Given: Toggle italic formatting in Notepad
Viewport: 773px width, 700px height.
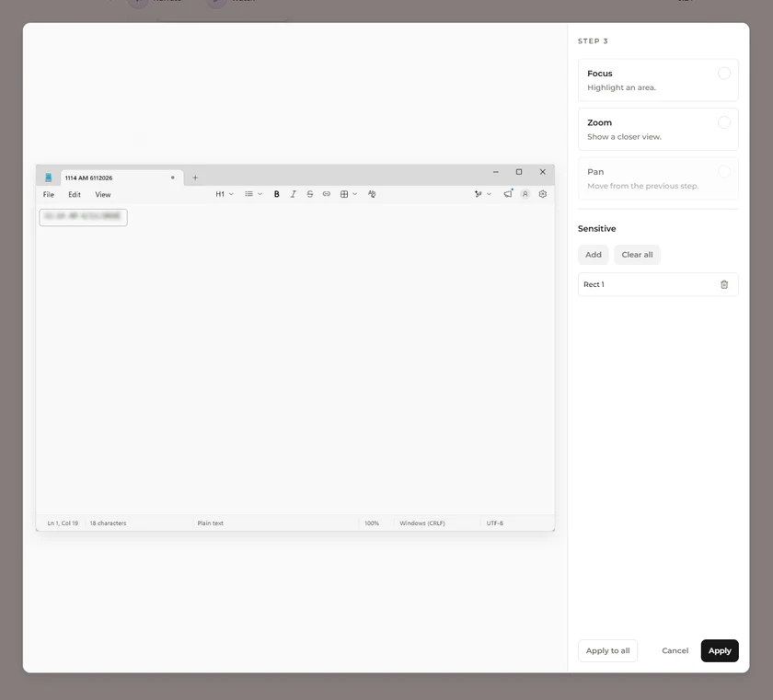Looking at the screenshot, I should pyautogui.click(x=293, y=194).
